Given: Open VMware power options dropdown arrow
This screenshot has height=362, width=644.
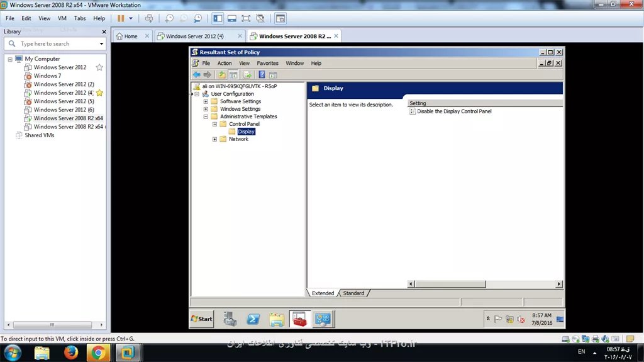Looking at the screenshot, I should pos(131,18).
